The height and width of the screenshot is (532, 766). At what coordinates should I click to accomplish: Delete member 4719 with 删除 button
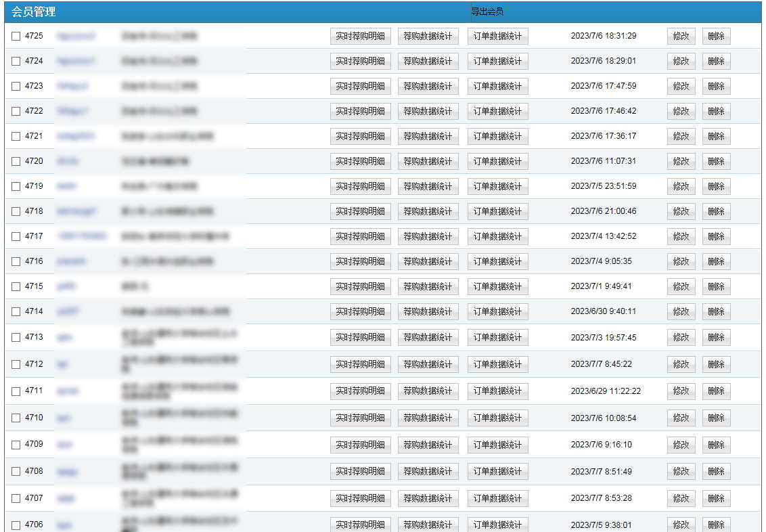(x=716, y=187)
